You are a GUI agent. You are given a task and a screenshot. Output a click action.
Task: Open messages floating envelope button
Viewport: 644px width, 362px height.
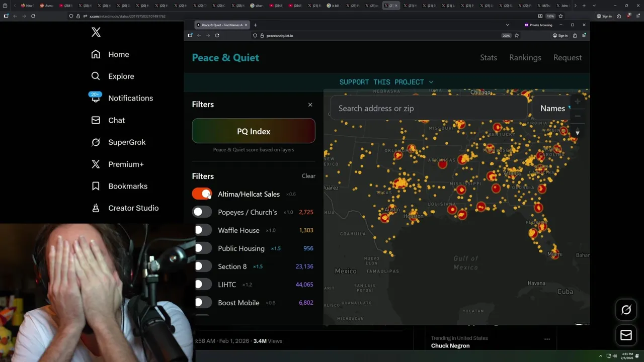tap(626, 335)
